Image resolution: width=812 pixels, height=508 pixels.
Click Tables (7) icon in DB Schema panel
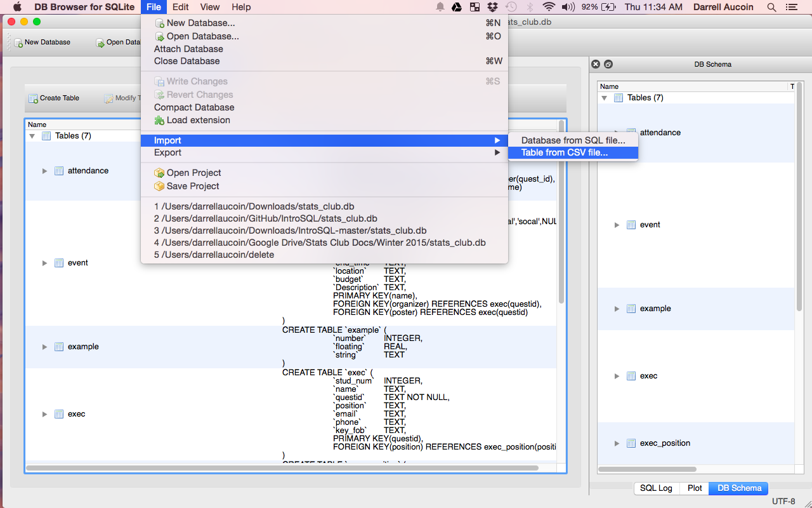(x=619, y=98)
